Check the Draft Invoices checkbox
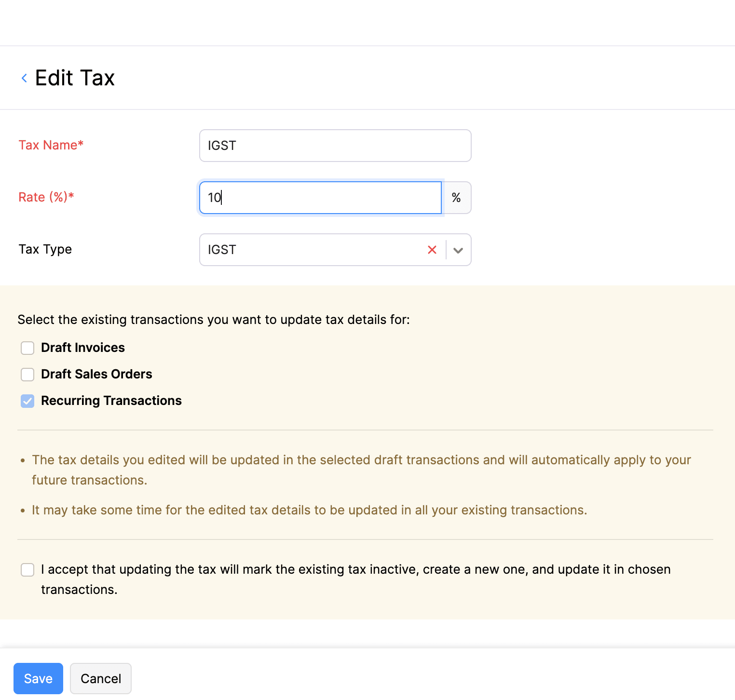The image size is (735, 700). coord(27,348)
